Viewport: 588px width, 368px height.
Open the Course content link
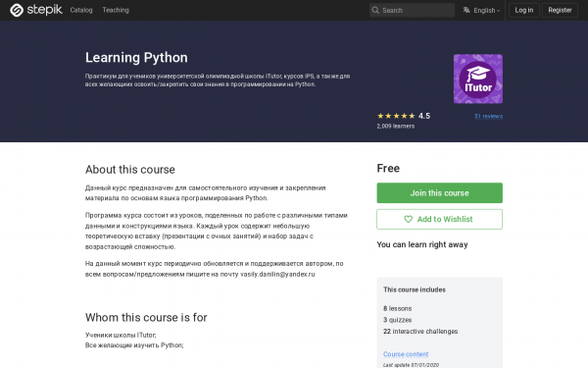(x=406, y=354)
